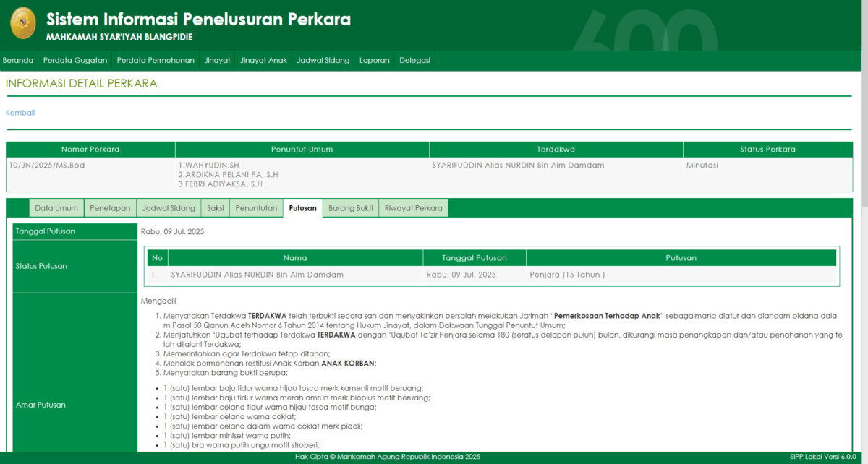Viewport: 868px width, 464px height.
Task: Switch to the Data Umum tab
Action: click(56, 208)
